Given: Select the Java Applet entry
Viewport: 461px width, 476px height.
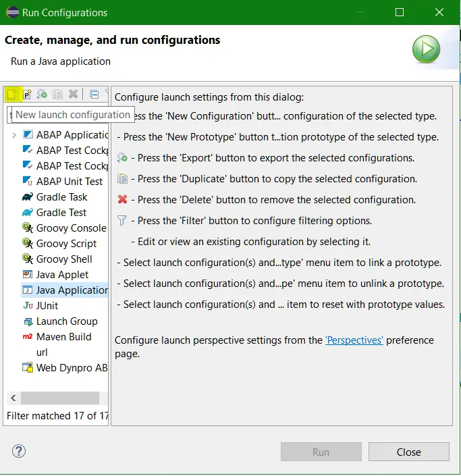Looking at the screenshot, I should coord(62,275).
